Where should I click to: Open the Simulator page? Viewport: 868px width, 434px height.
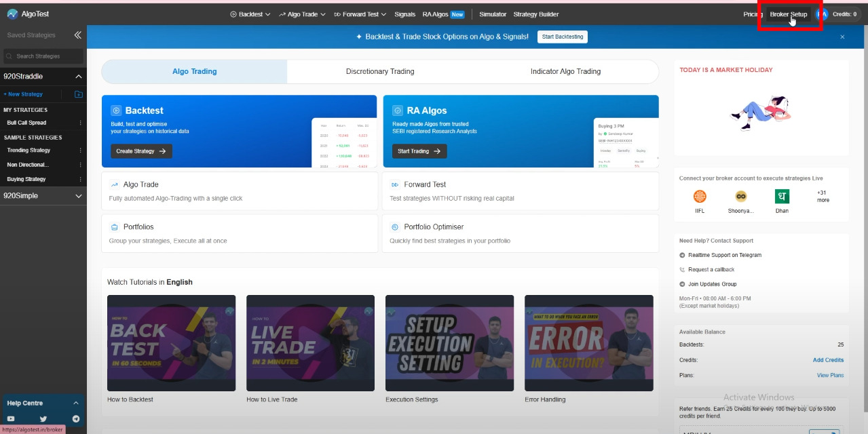pyautogui.click(x=493, y=14)
